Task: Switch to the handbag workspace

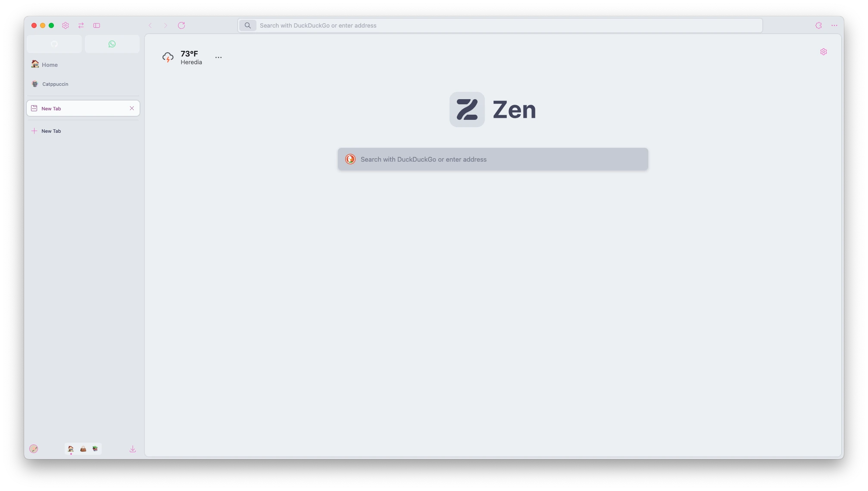Action: point(83,449)
